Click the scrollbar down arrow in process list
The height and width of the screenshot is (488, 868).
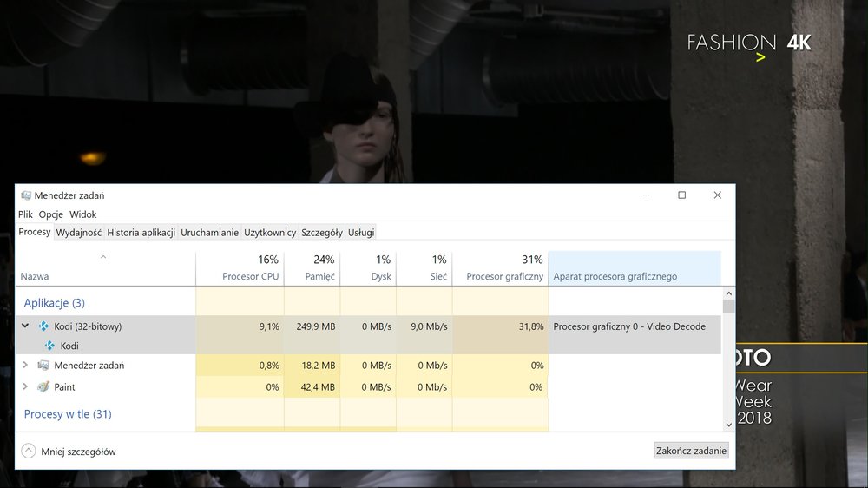tap(728, 424)
